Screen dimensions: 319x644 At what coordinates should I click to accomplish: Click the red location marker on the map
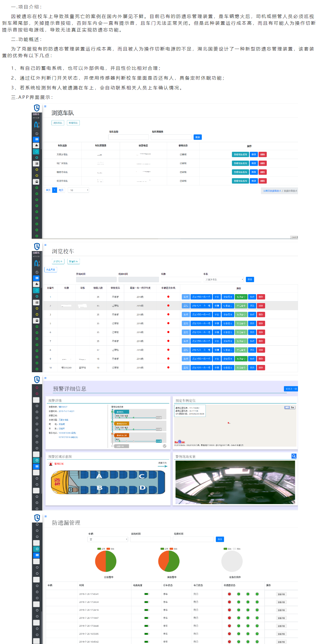(x=228, y=423)
